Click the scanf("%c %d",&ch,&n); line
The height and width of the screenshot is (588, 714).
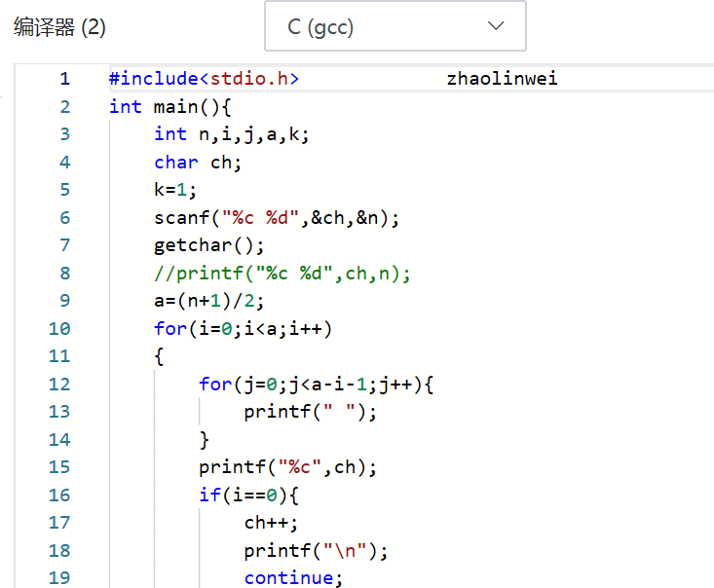[x=277, y=218]
